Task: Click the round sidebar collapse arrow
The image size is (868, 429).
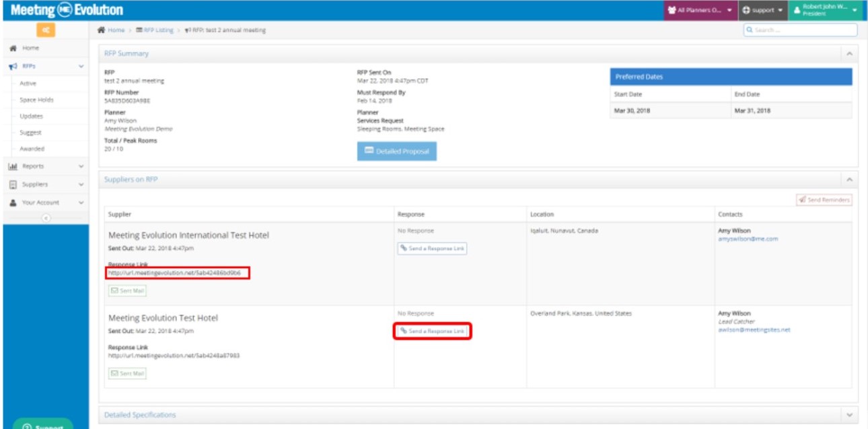Action: (x=46, y=218)
